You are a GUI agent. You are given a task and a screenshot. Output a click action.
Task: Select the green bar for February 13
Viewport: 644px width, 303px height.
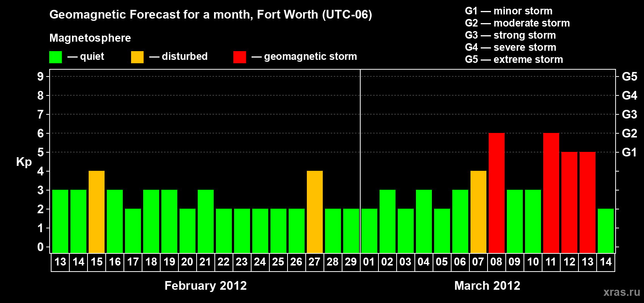60,221
